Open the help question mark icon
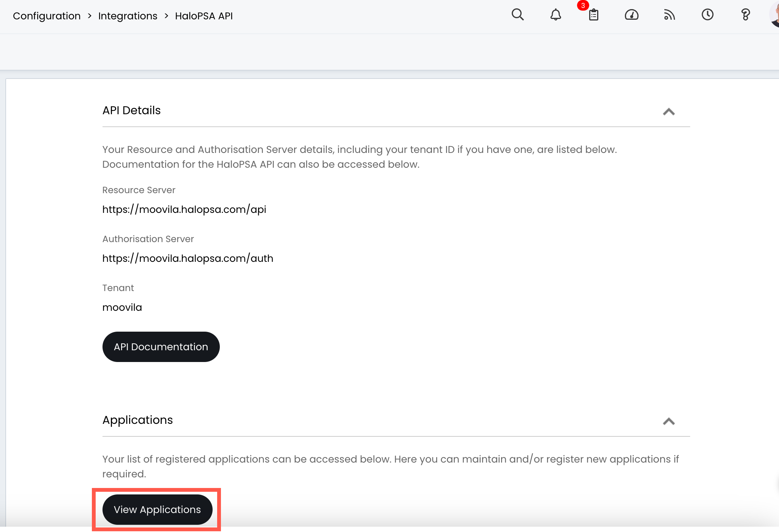The image size is (779, 532). [x=745, y=15]
